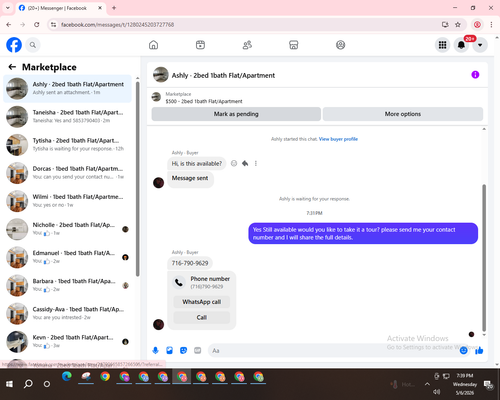Image resolution: width=500 pixels, height=400 pixels.
Task: Expand the account dropdown arrow
Action: (480, 45)
